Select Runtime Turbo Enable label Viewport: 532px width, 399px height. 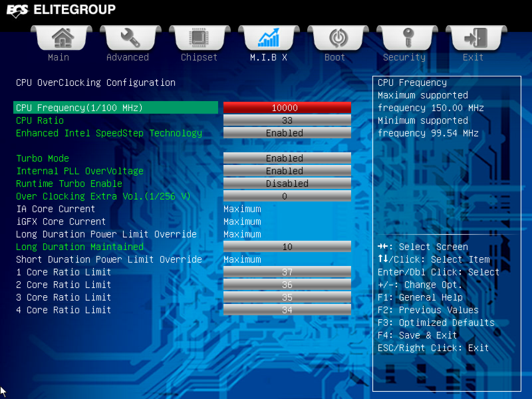point(69,184)
